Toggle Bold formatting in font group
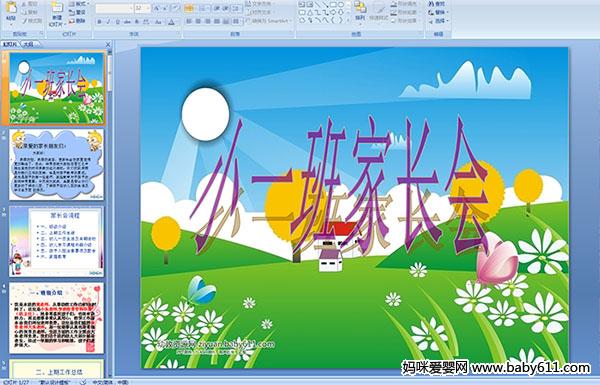Screen dimensions: 600x385 [99, 22]
